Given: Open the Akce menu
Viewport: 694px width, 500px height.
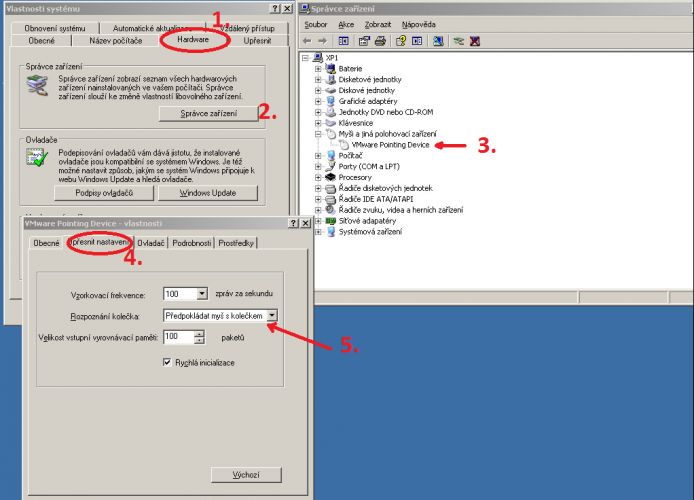Looking at the screenshot, I should (346, 25).
